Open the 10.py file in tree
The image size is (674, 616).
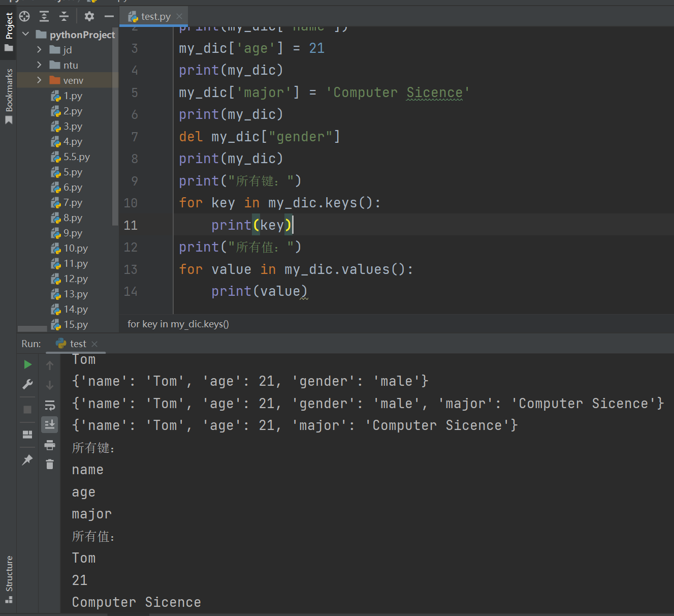75,248
